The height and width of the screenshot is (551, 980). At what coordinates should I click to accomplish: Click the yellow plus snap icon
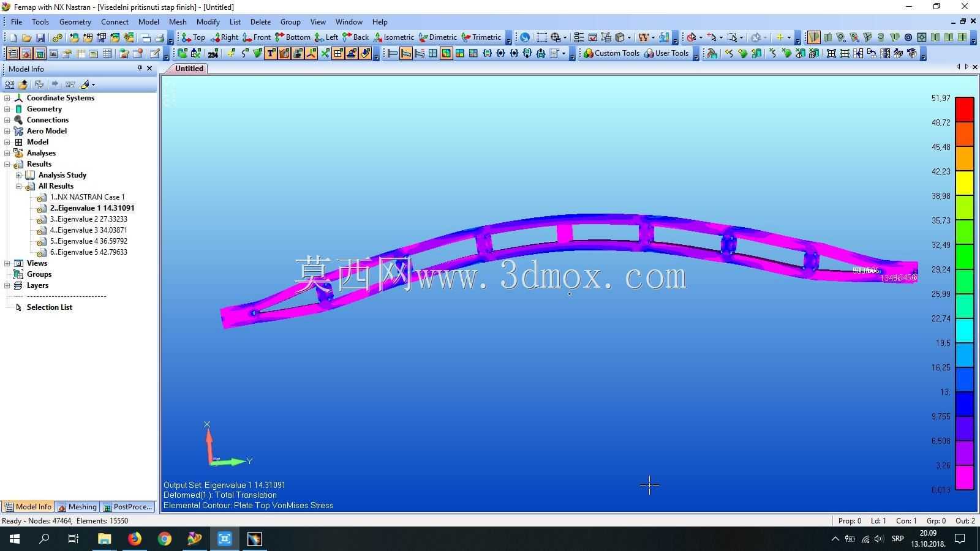(x=780, y=37)
